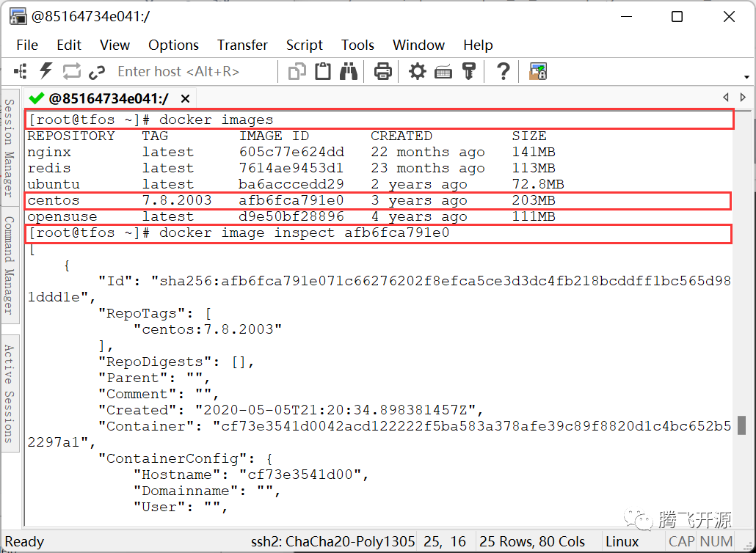The height and width of the screenshot is (553, 756).
Task: Close the @85164734e041:/ session tab
Action: tap(185, 99)
